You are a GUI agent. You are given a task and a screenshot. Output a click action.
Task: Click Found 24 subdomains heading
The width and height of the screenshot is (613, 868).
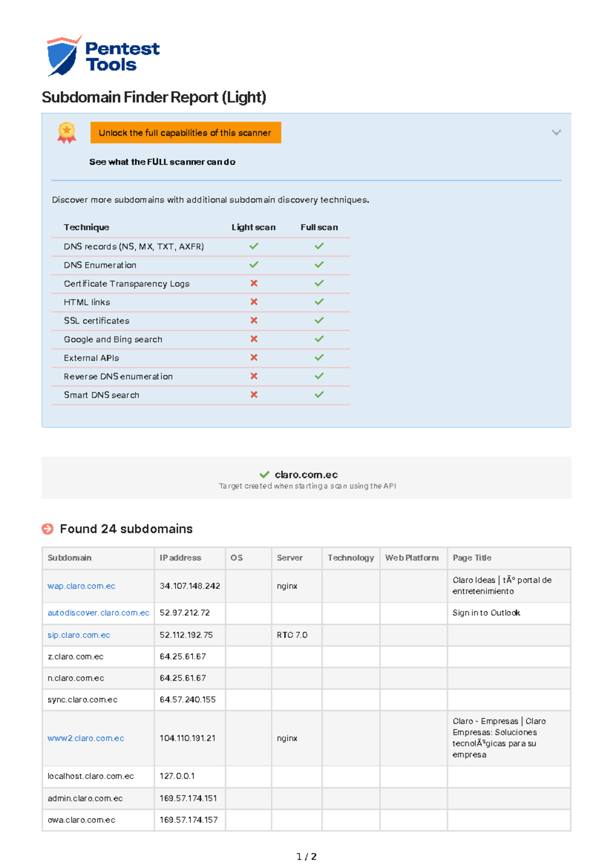pyautogui.click(x=126, y=529)
